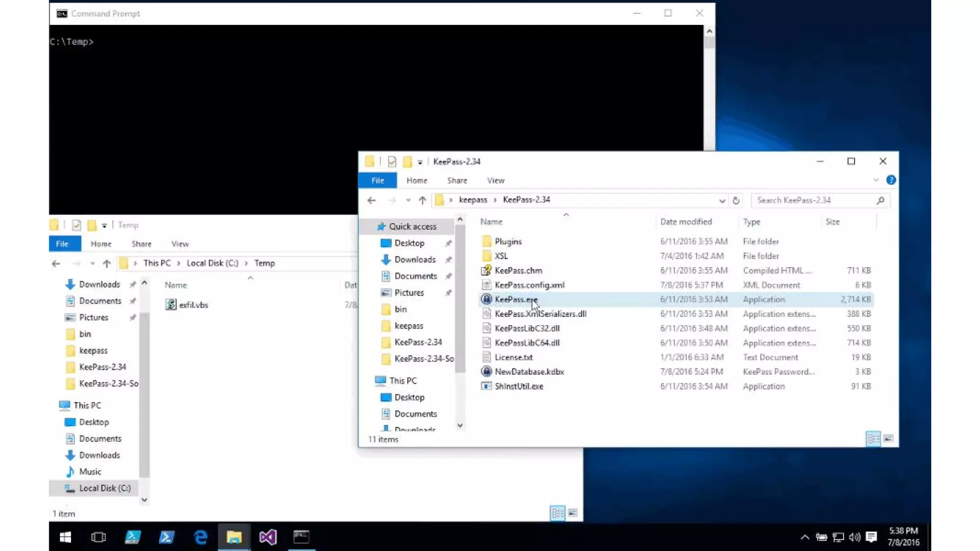Click the refresh button in KeePass-2.34 address bar
Screen dimensions: 980x551
(736, 200)
